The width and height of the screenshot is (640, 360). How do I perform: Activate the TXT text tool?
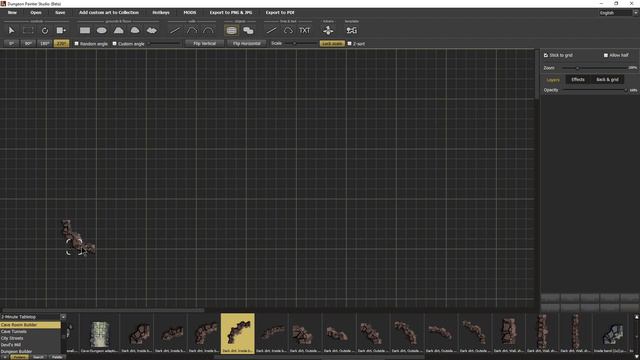click(304, 30)
